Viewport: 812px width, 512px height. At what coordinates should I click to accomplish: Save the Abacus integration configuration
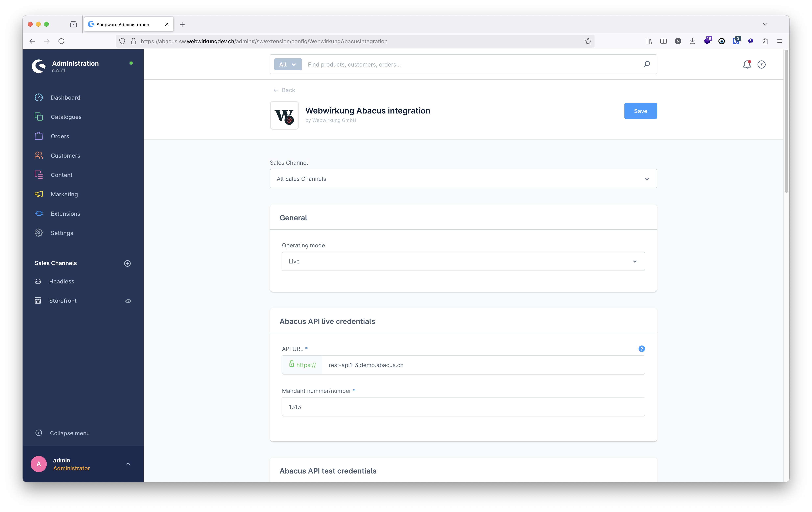coord(640,110)
